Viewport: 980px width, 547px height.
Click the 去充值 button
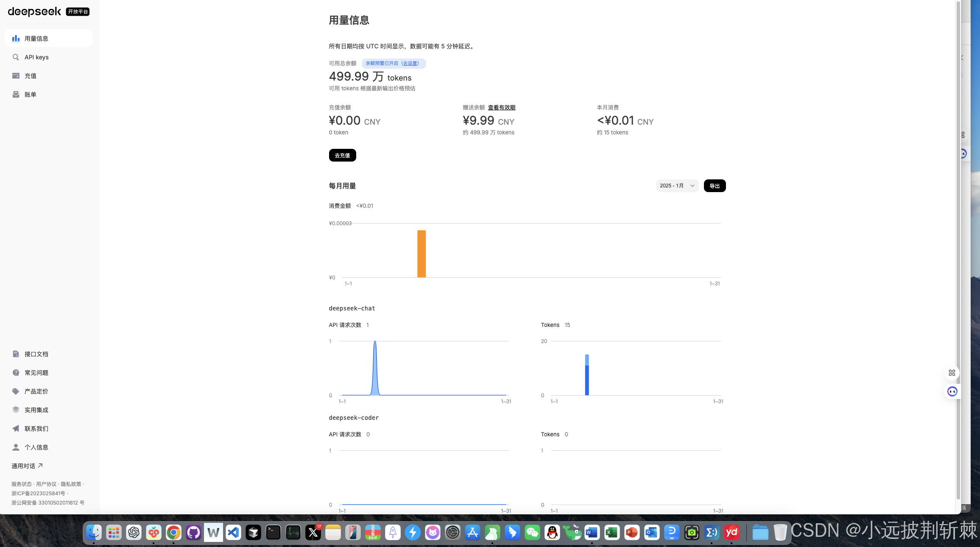coord(342,155)
